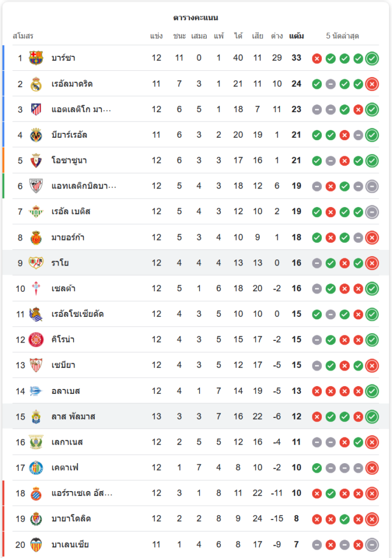Click the Athletic Bilbao striped crest
This screenshot has width=392, height=558.
pyautogui.click(x=36, y=186)
